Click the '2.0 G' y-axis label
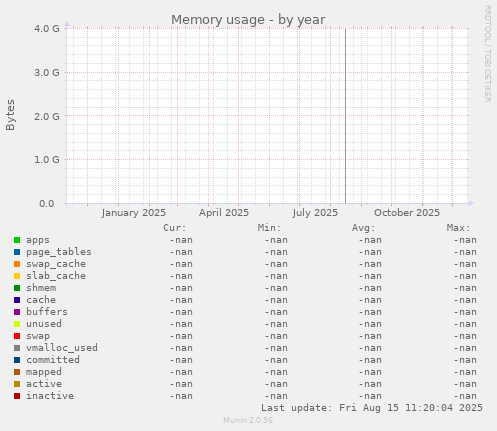The image size is (497, 431). click(x=47, y=116)
